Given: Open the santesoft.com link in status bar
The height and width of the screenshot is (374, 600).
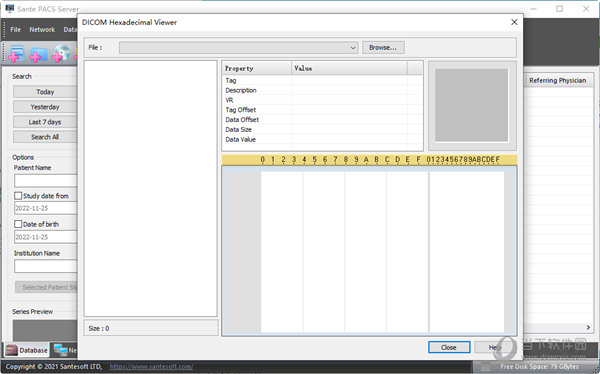Looking at the screenshot, I should click(152, 366).
